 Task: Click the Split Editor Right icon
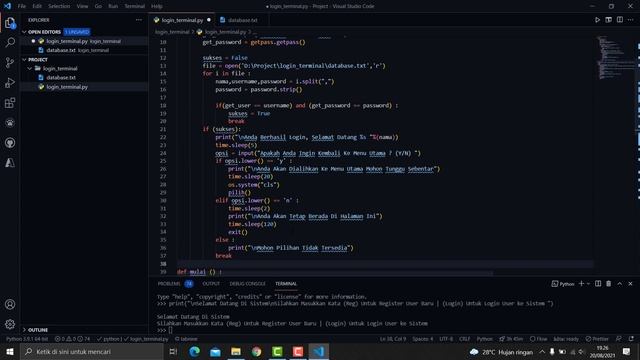(620, 20)
